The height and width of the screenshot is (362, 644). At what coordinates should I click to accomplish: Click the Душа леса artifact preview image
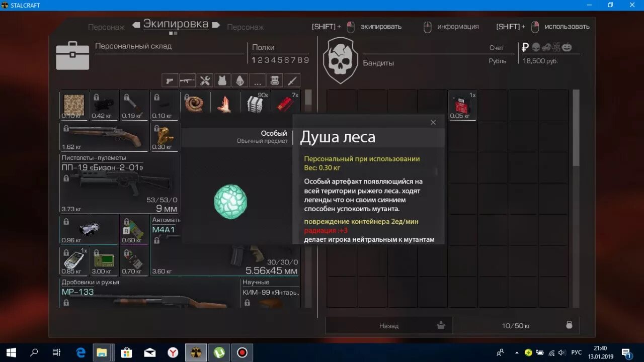pyautogui.click(x=230, y=201)
